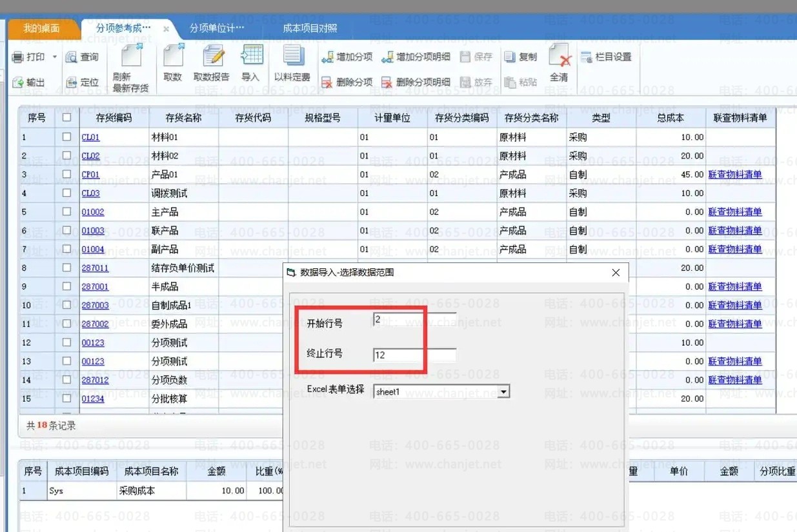This screenshot has height=532, width=797.
Task: Open the 联查物料清单 link for 产品01
Action: tap(734, 175)
